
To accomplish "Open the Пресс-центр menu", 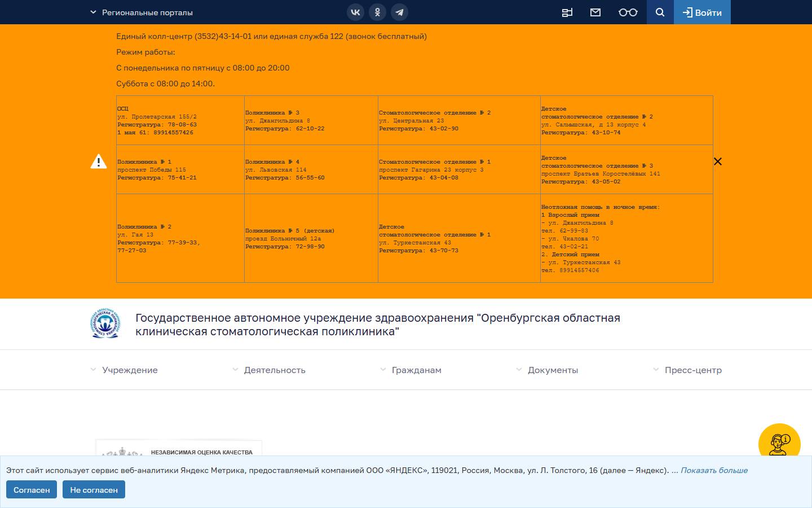I will tap(687, 370).
